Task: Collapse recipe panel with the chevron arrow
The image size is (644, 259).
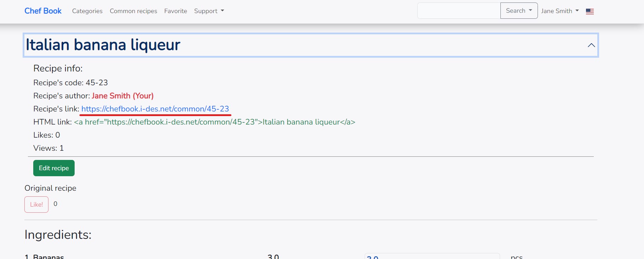Action: [x=591, y=45]
